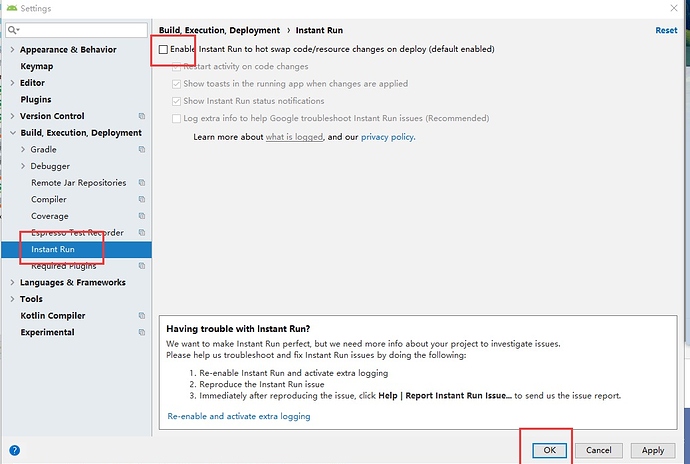Close the Settings dialog window

click(x=674, y=8)
